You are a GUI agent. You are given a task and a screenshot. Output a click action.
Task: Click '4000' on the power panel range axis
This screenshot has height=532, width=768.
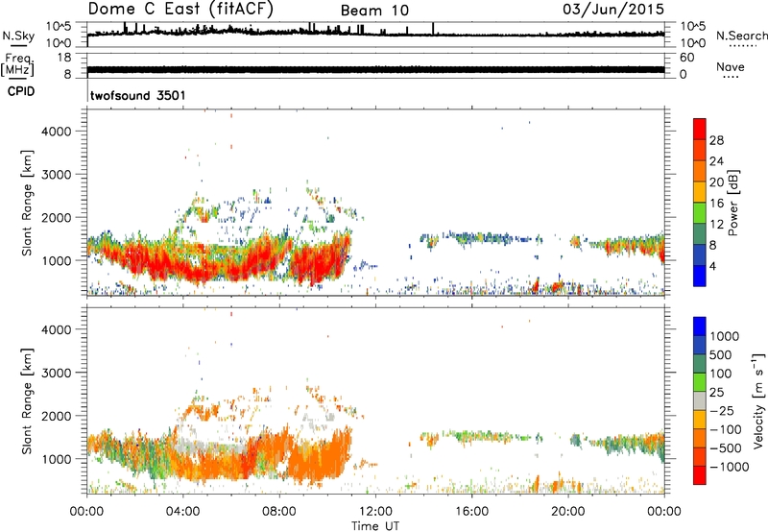click(56, 132)
